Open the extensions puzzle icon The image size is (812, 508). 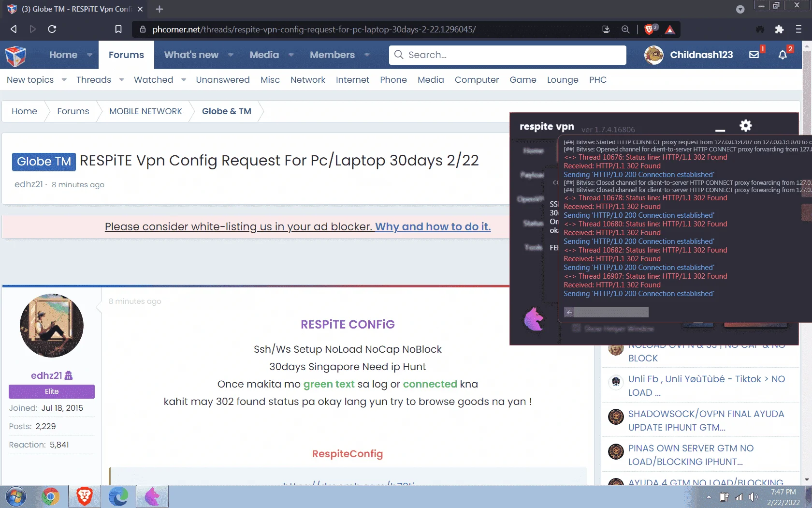pyautogui.click(x=779, y=29)
